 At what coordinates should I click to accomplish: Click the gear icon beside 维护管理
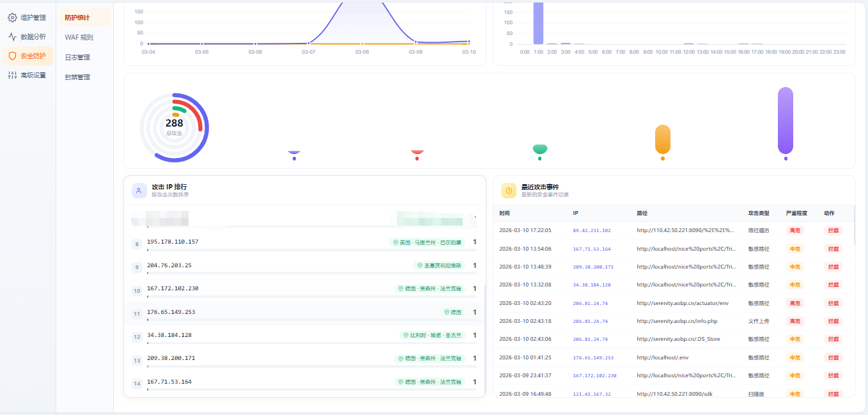pyautogui.click(x=12, y=18)
